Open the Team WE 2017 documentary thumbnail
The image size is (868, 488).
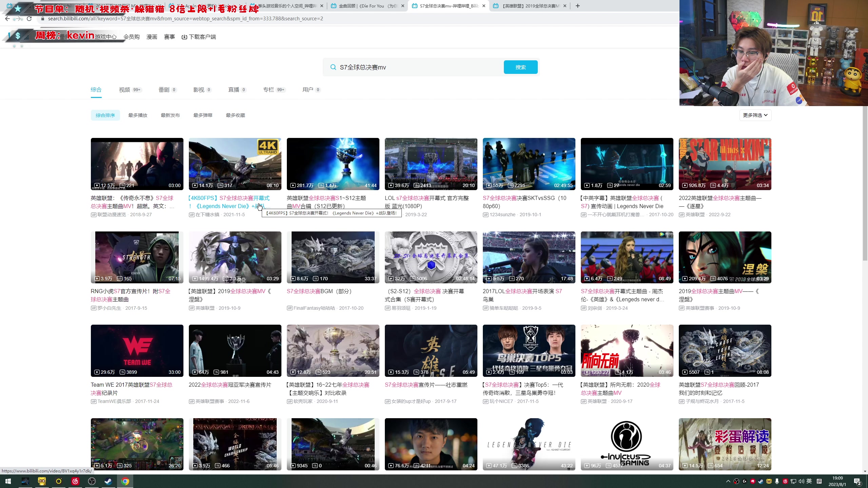point(137,350)
